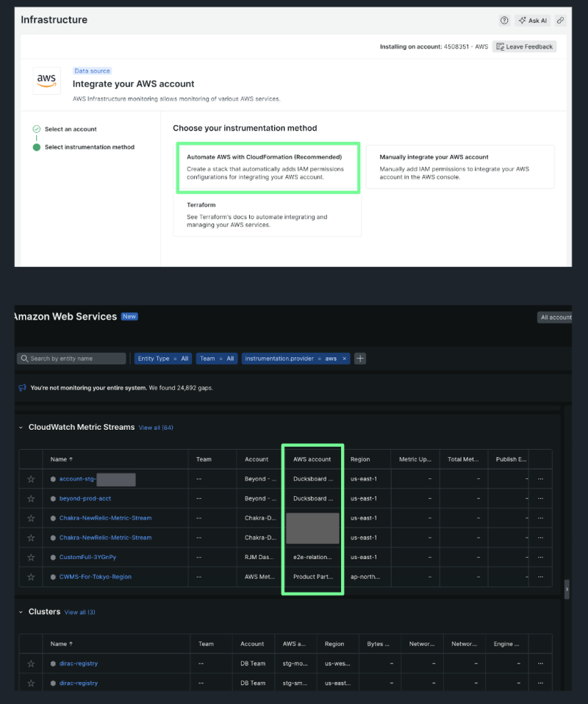
Task: Open View all (64) metric streams
Action: tap(156, 427)
